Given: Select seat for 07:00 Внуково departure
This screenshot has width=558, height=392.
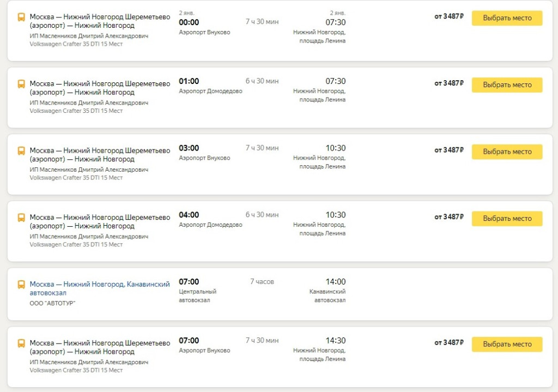Looking at the screenshot, I should point(507,345).
